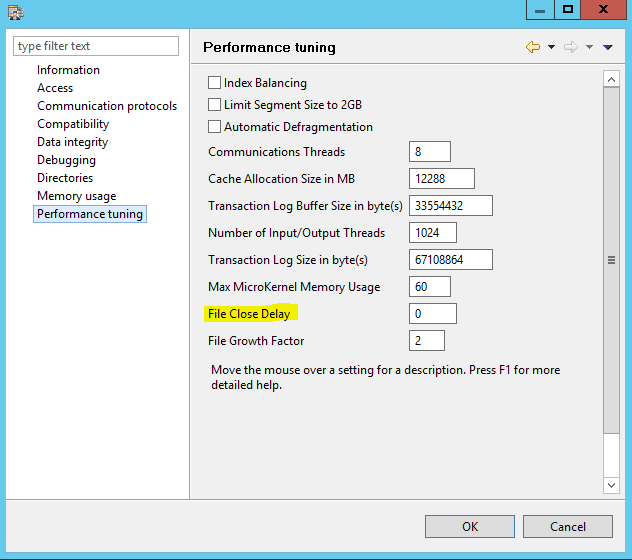Check Automatic Defragmentation option
632x560 pixels.
click(214, 127)
